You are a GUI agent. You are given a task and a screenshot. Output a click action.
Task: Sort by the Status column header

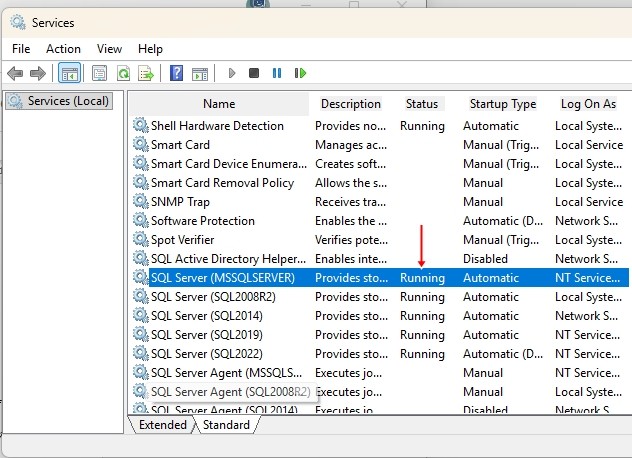(x=422, y=104)
